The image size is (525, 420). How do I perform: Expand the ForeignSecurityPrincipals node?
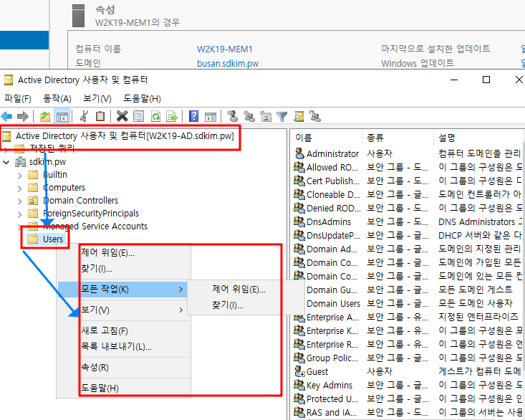(x=20, y=214)
